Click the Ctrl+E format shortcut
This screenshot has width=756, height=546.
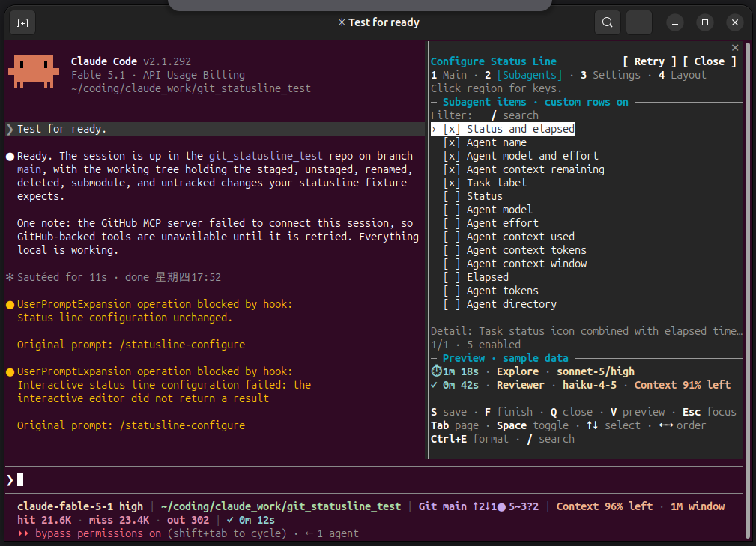point(470,439)
